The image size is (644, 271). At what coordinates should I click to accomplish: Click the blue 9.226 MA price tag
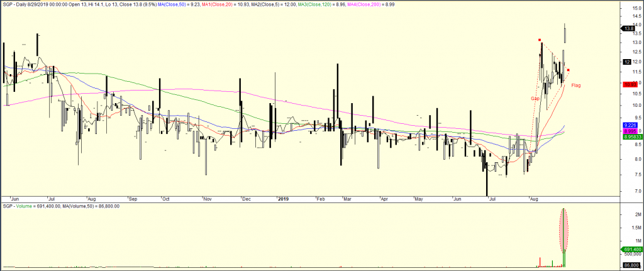point(630,124)
